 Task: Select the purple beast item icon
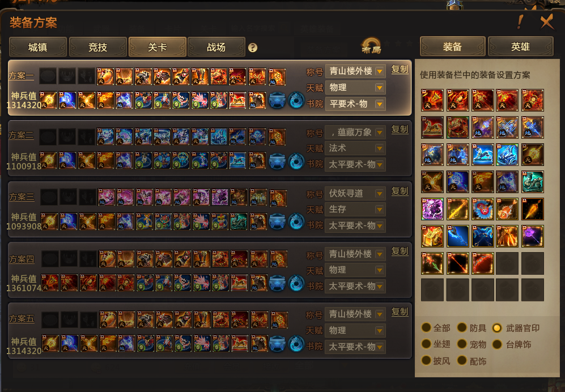[432, 209]
